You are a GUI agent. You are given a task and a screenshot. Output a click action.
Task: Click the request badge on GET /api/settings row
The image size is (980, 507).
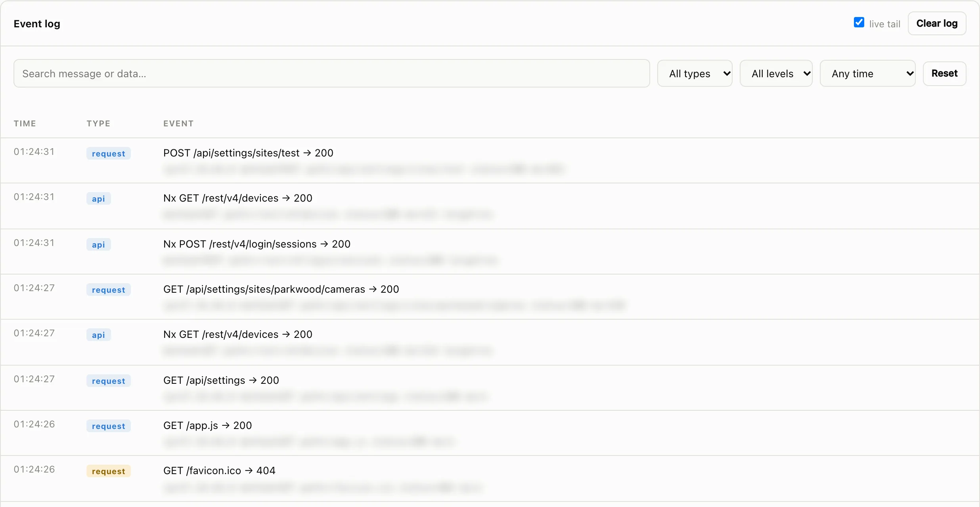coord(108,381)
